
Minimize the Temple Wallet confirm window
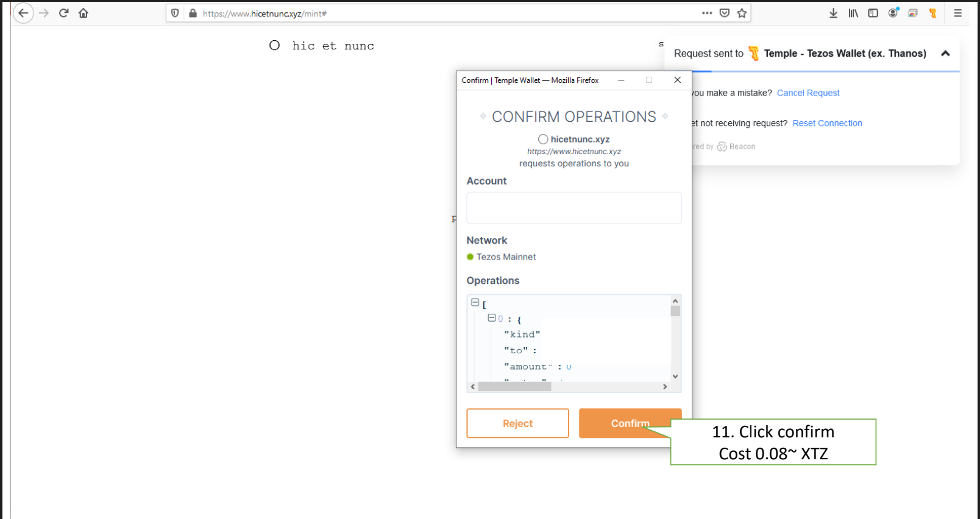coord(621,80)
